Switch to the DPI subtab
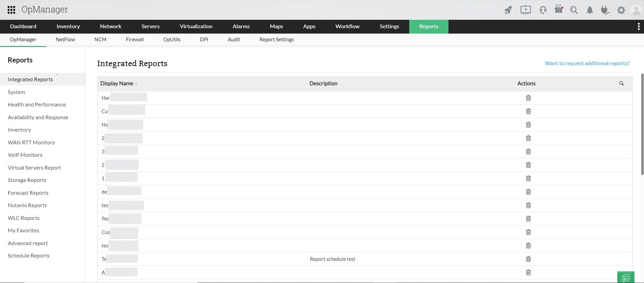Viewport: 644px width, 283px height. coord(204,40)
